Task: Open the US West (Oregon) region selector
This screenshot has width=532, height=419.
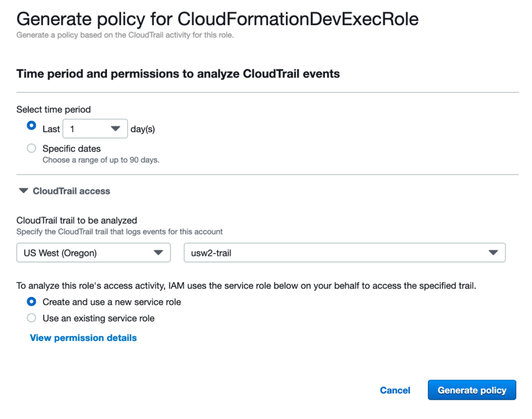Action: pyautogui.click(x=94, y=253)
